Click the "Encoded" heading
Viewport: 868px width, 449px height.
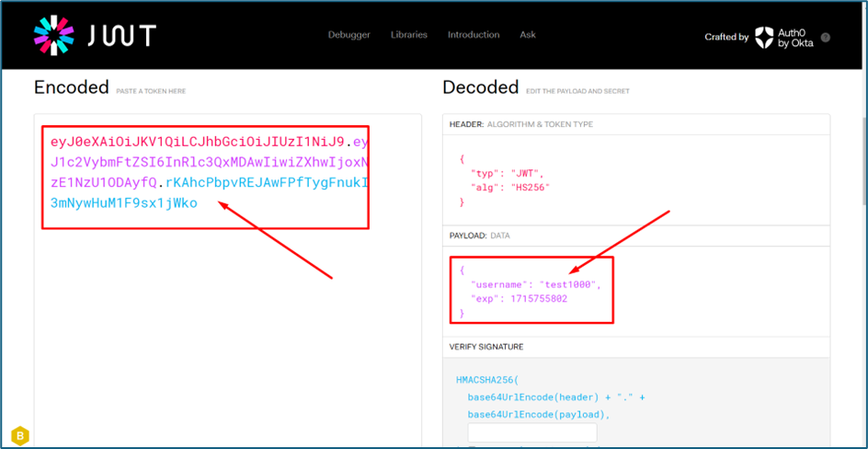72,87
